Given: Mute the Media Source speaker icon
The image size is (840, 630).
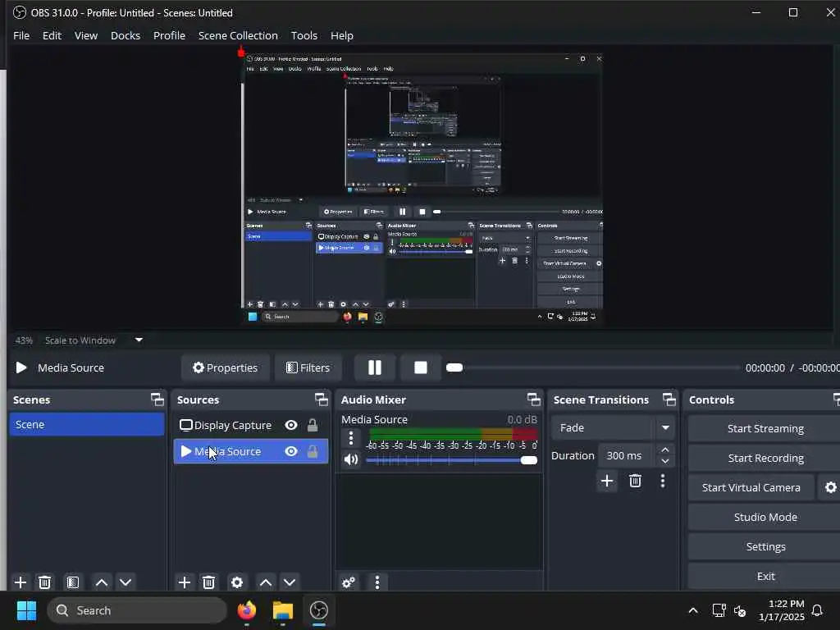Looking at the screenshot, I should click(351, 459).
